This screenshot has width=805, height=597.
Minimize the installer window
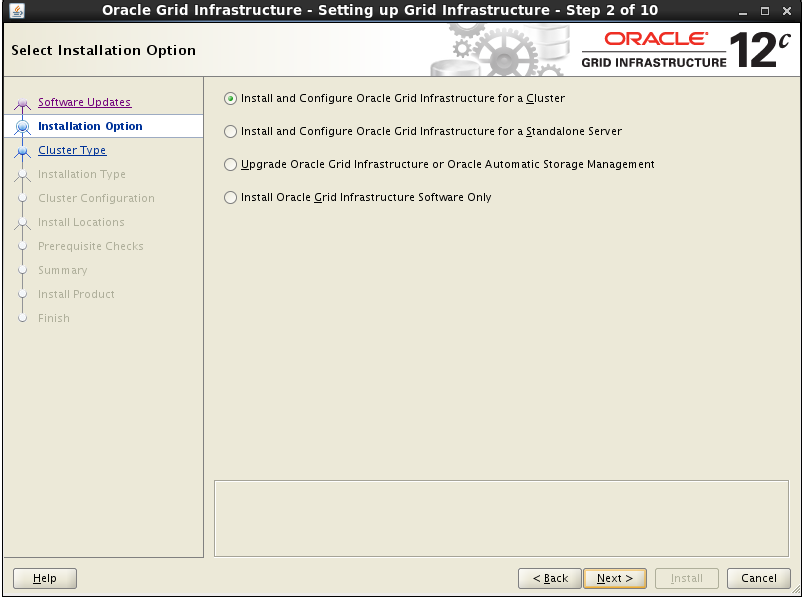click(x=743, y=11)
